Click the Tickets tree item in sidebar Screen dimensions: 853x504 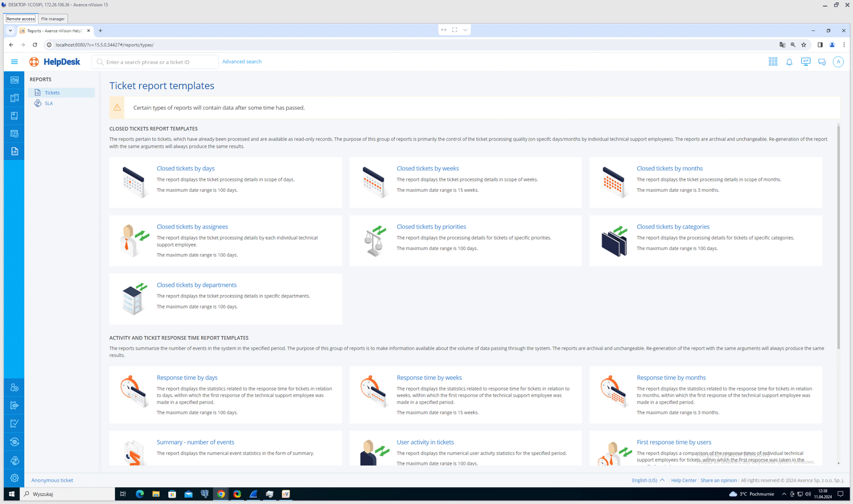tap(52, 92)
